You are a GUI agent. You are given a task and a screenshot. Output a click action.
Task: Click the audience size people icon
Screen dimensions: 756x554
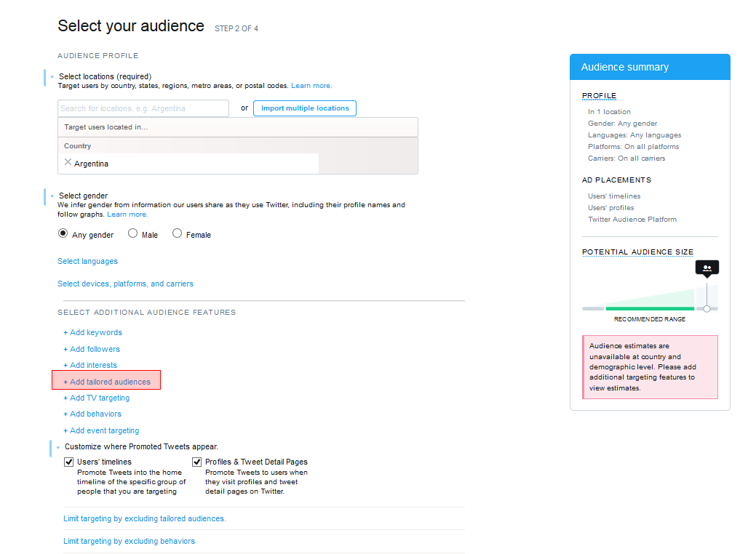pos(707,268)
